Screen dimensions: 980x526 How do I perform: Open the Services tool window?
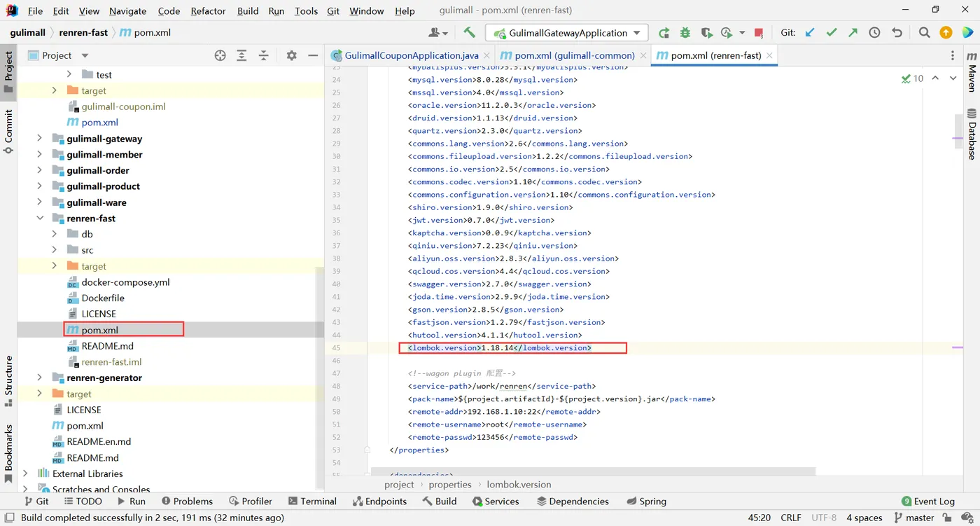tap(495, 501)
